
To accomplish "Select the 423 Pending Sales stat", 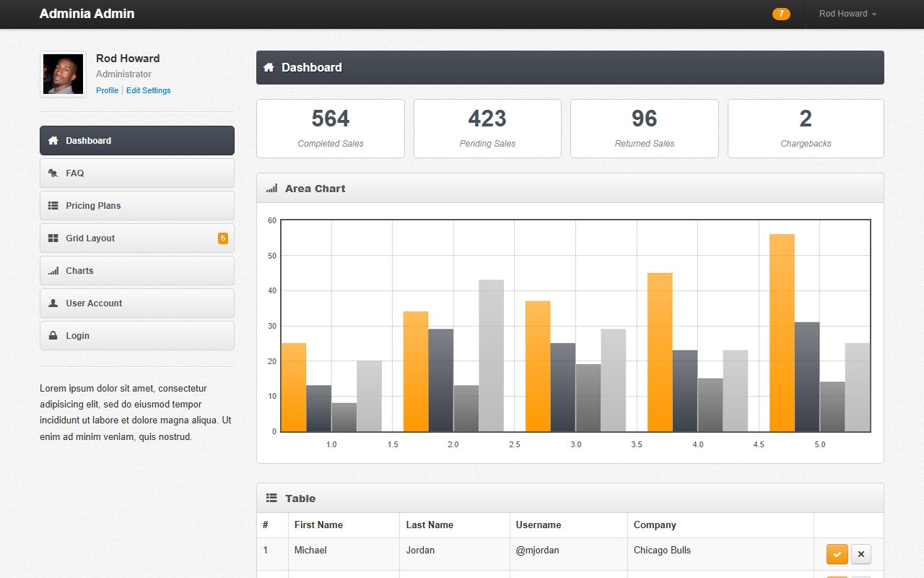I will pyautogui.click(x=487, y=129).
